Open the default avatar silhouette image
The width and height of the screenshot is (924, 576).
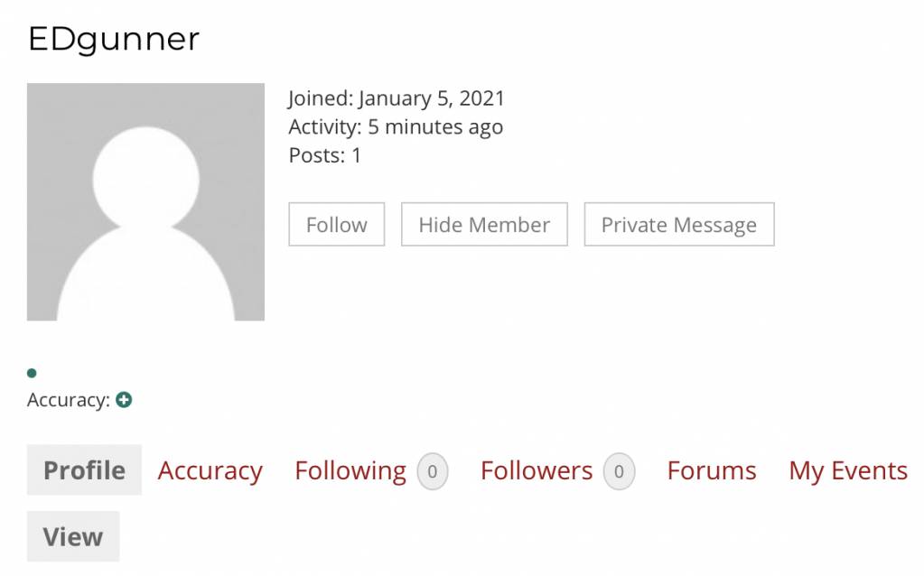coord(145,202)
